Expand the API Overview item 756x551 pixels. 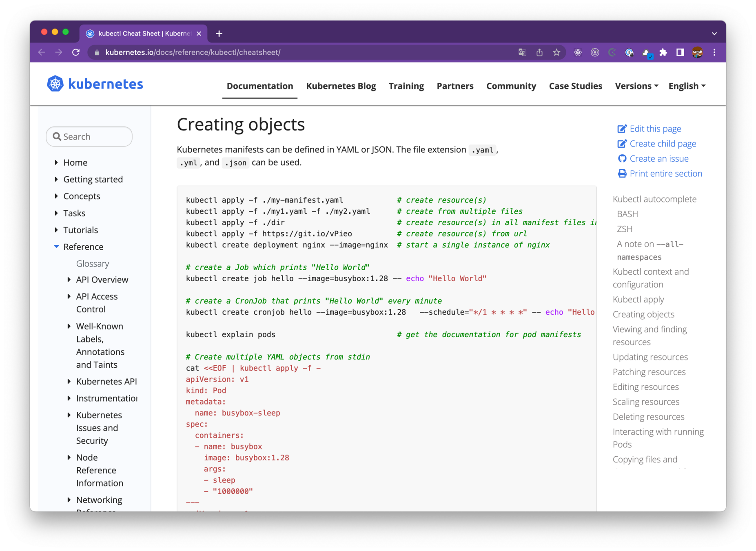pyautogui.click(x=69, y=280)
